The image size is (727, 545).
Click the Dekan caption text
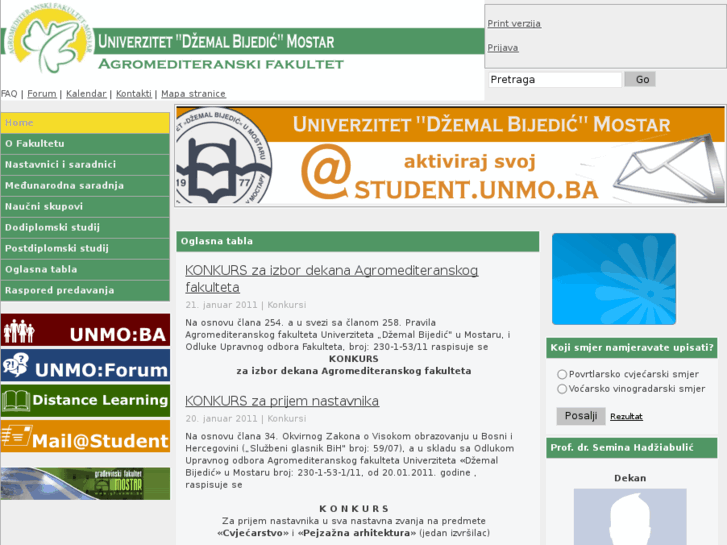pos(630,478)
